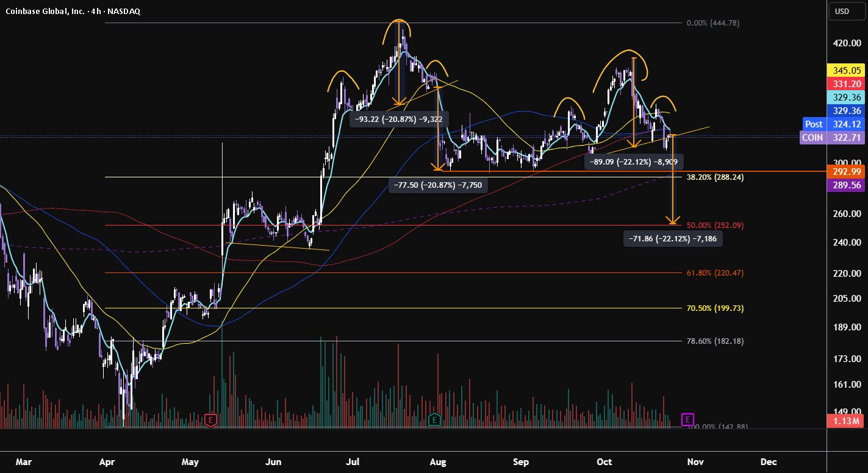868x473 pixels.
Task: Click the purple 289.56 price label
Action: (x=845, y=185)
